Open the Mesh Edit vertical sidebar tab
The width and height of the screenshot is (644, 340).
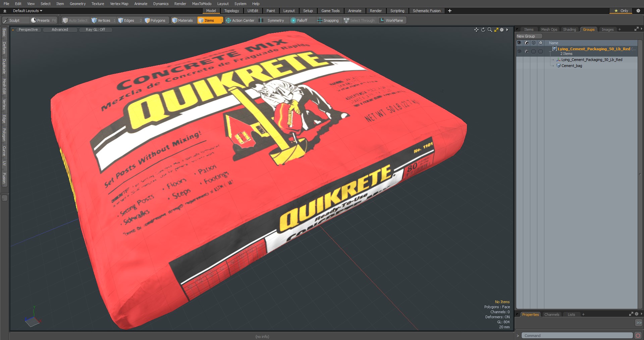[4, 86]
